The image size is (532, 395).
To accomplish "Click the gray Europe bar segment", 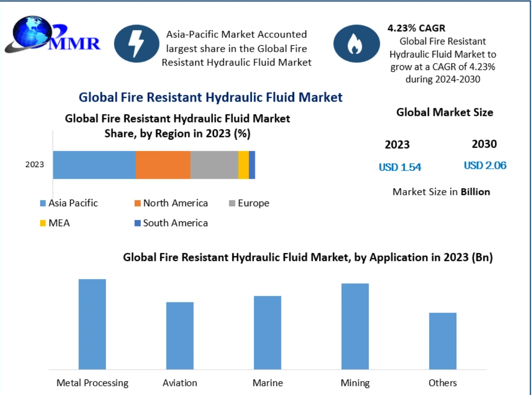I will (x=214, y=165).
